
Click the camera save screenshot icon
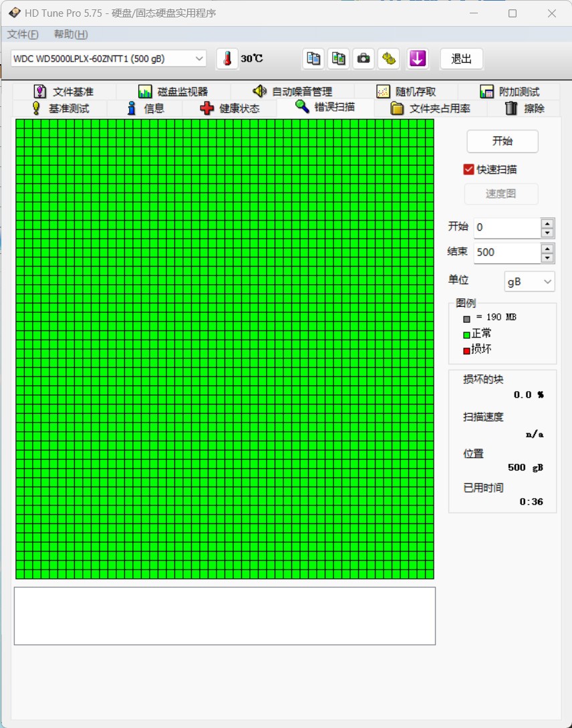(364, 59)
